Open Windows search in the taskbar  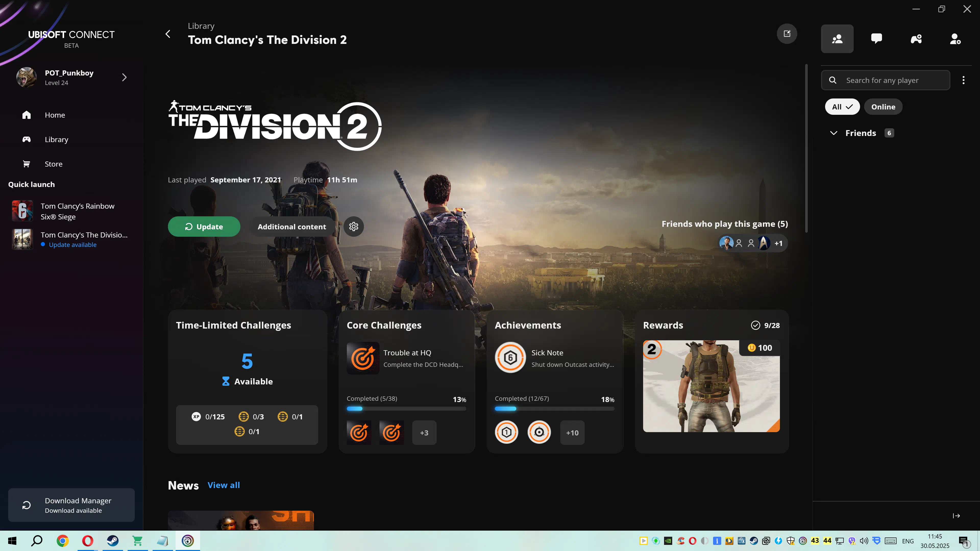pyautogui.click(x=37, y=541)
